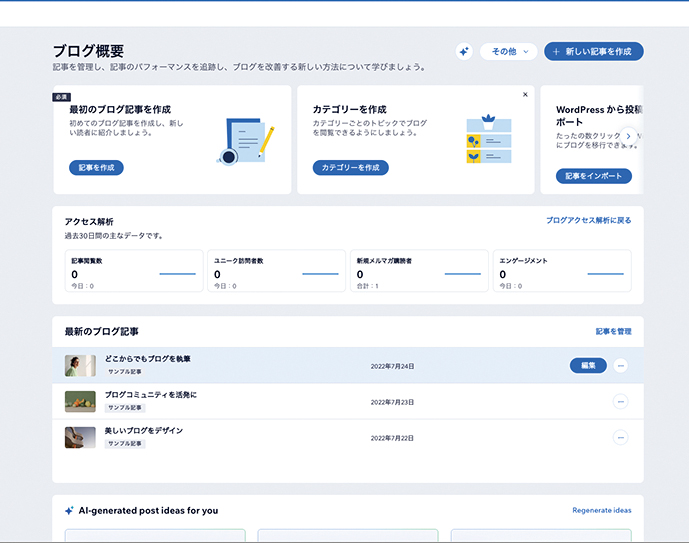This screenshot has width=689, height=543.
Task: Select the 記事閲覧数 stat card
Action: coord(133,271)
